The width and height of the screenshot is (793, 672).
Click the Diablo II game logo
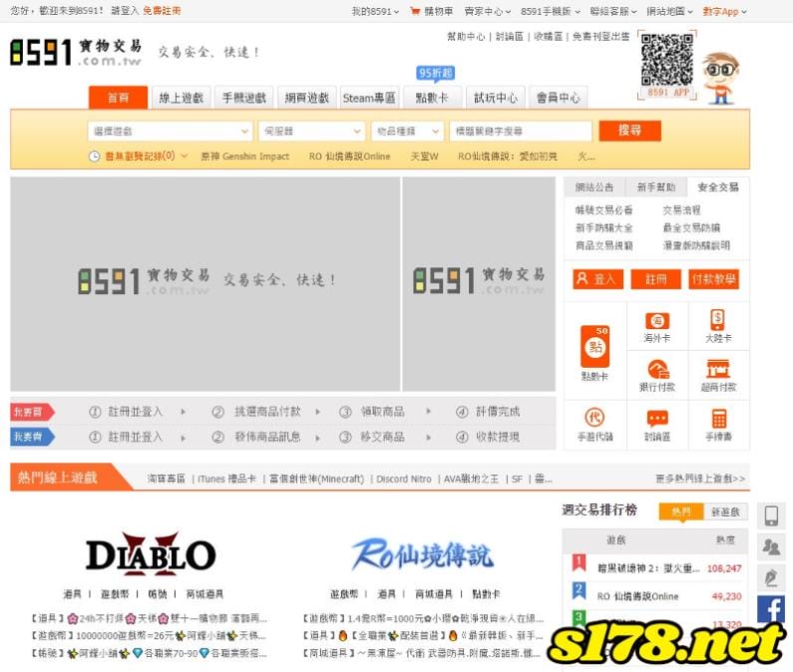151,554
